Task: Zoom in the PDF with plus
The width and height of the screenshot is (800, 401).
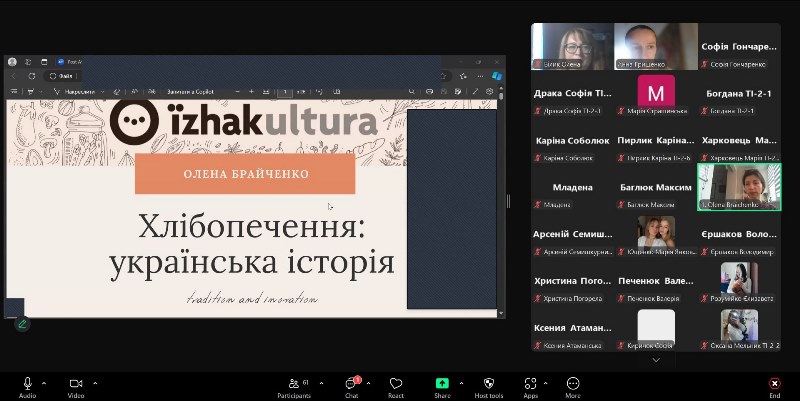Action: point(252,92)
